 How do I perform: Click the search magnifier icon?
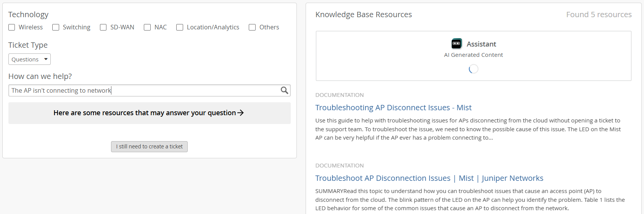tap(284, 90)
